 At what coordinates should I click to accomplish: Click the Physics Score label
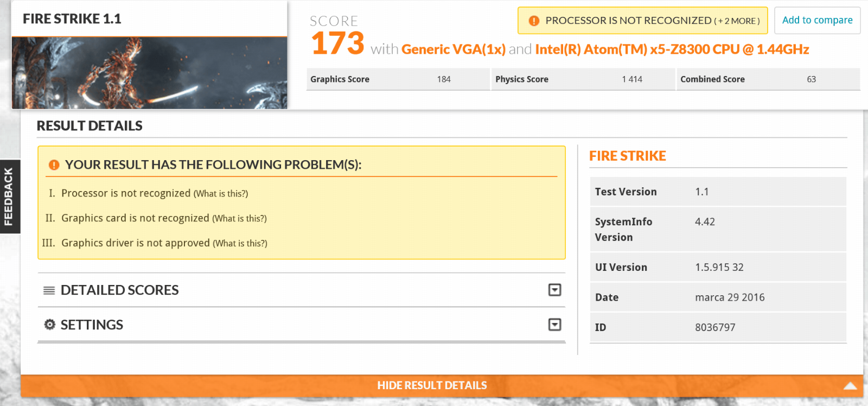pyautogui.click(x=522, y=79)
